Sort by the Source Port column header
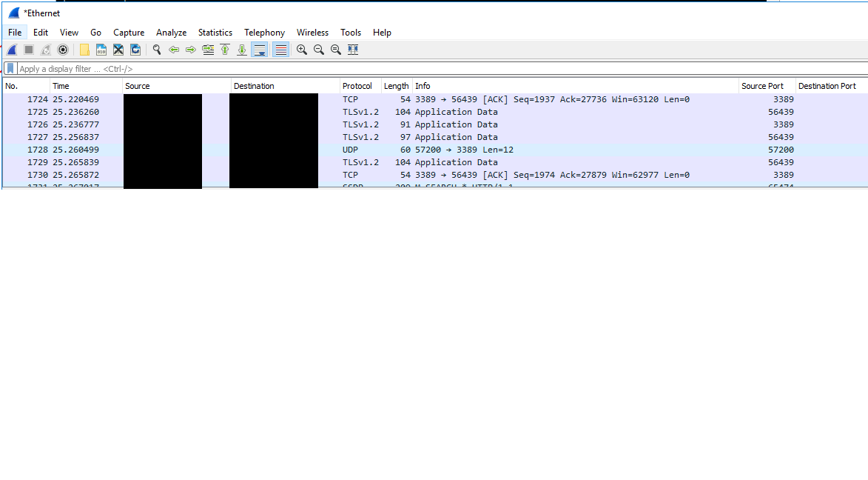 point(767,86)
